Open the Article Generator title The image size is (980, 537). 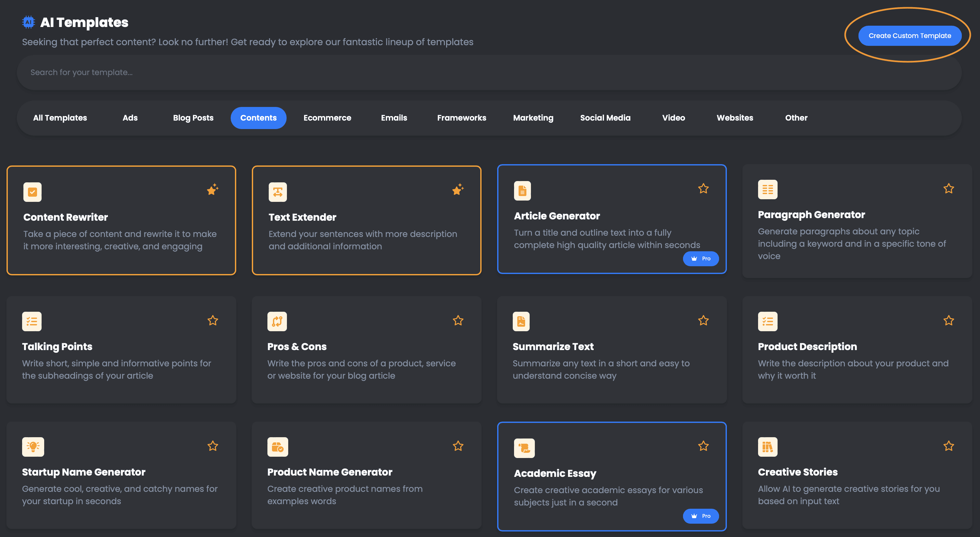tap(557, 216)
